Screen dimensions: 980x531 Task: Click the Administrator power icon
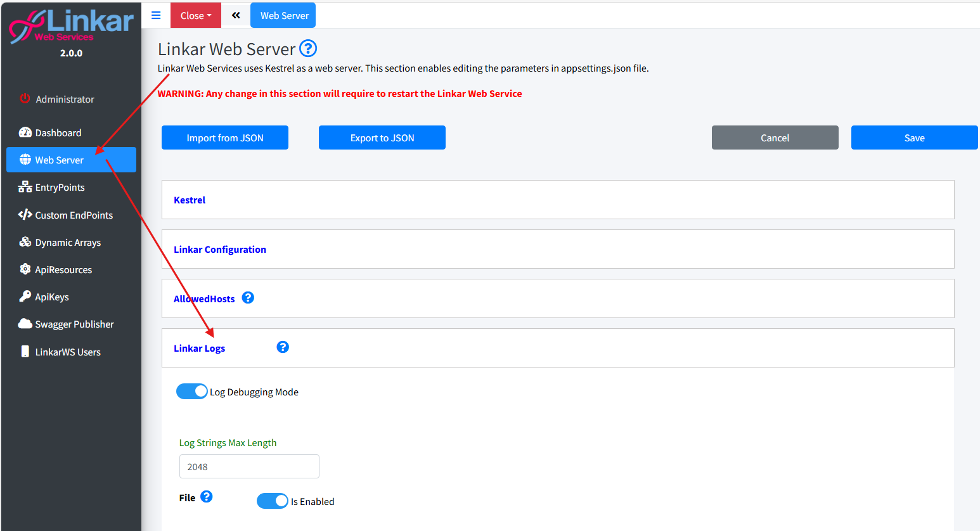[x=25, y=99]
